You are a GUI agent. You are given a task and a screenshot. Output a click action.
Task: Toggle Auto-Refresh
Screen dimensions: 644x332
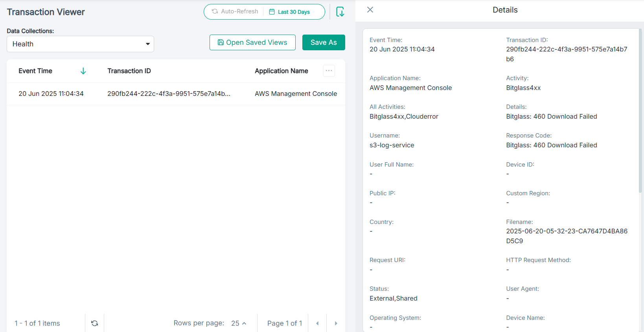click(x=235, y=11)
